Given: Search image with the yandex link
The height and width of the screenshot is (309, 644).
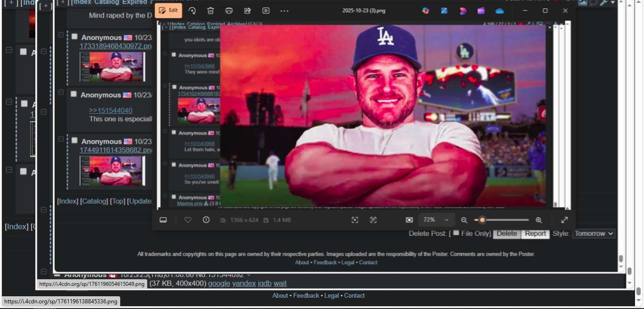Looking at the screenshot, I should pyautogui.click(x=244, y=284).
